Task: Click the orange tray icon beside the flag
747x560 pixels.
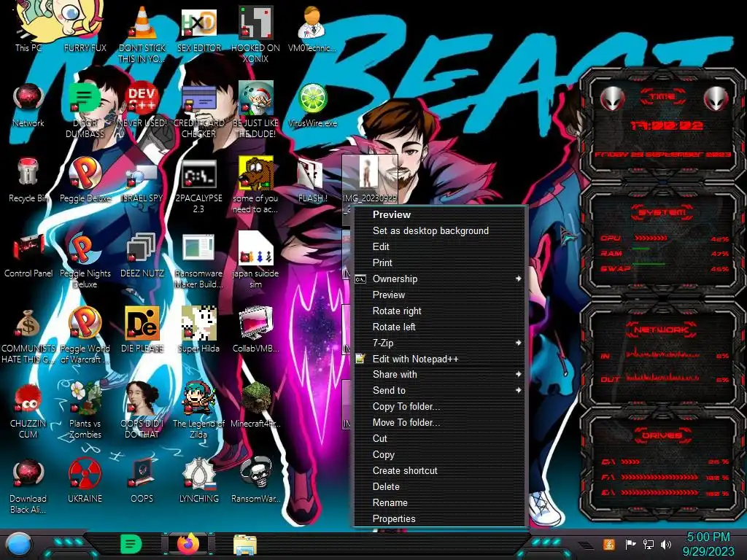Action: pos(609,544)
